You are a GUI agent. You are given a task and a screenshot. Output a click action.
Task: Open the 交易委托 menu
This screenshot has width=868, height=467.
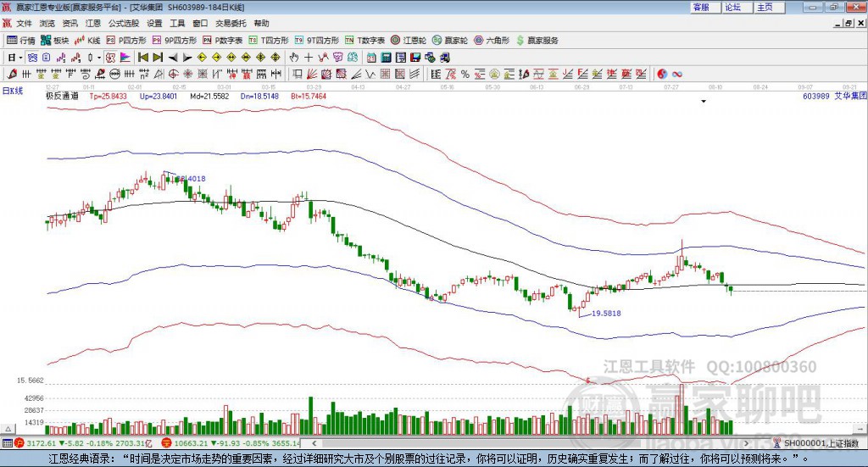[x=231, y=23]
